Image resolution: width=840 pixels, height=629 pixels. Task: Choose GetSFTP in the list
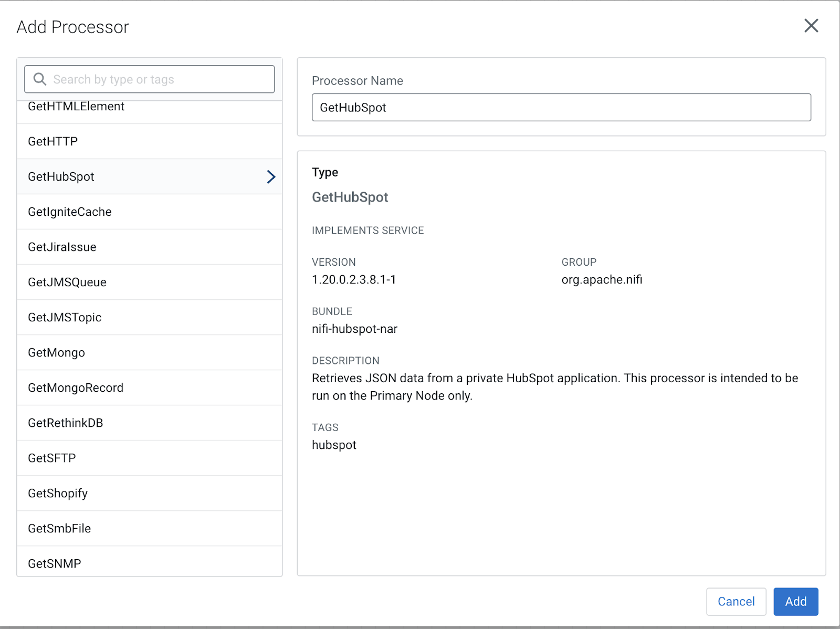[150, 458]
